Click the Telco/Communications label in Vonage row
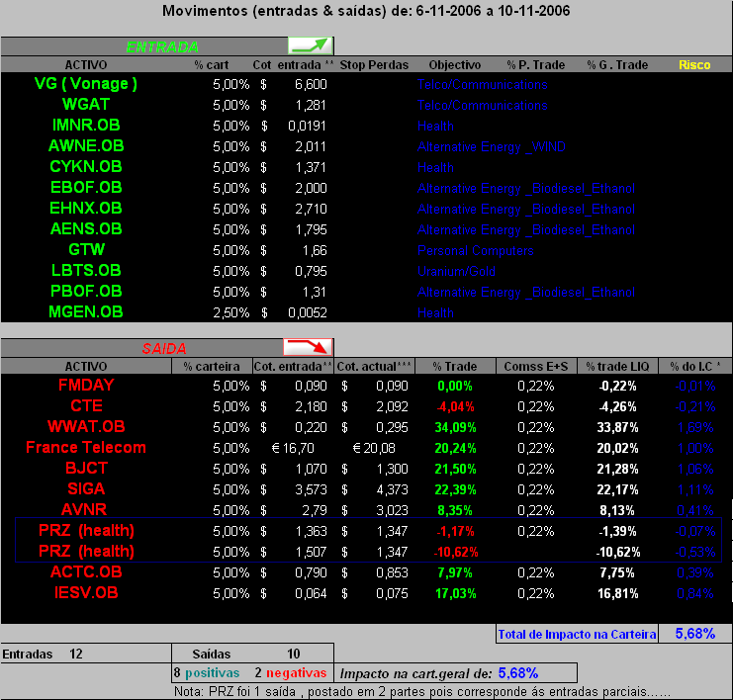 (482, 85)
